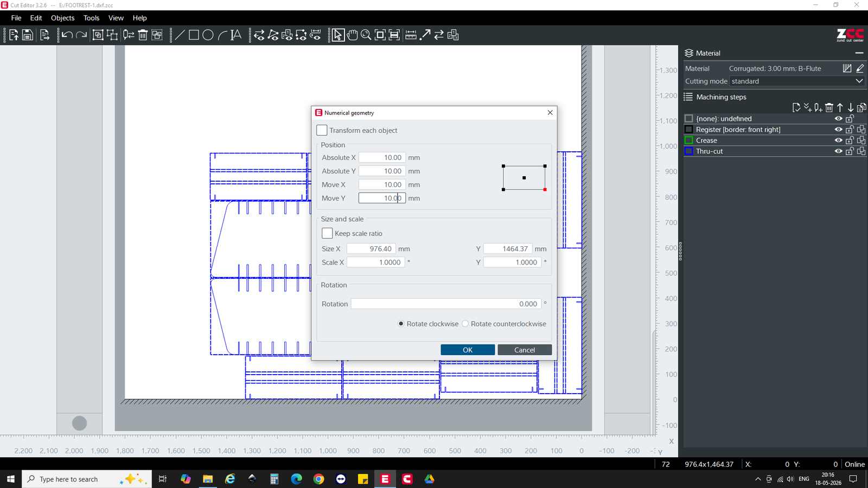Hide the {none}: undefined layer eye

click(x=838, y=119)
